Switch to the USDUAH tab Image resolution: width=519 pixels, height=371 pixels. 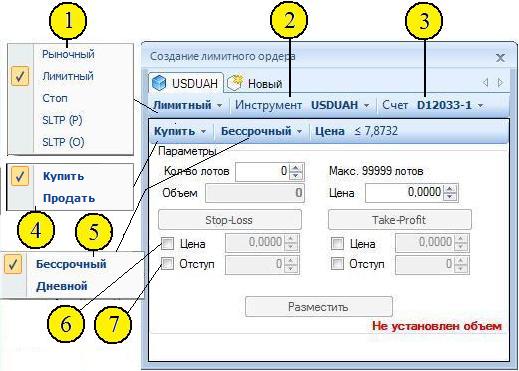(x=186, y=83)
